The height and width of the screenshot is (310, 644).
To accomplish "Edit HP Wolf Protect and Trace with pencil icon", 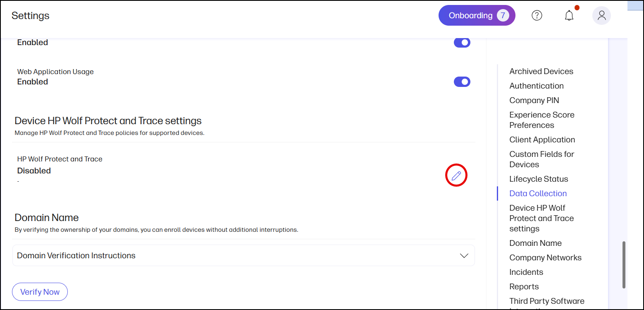I will click(456, 175).
